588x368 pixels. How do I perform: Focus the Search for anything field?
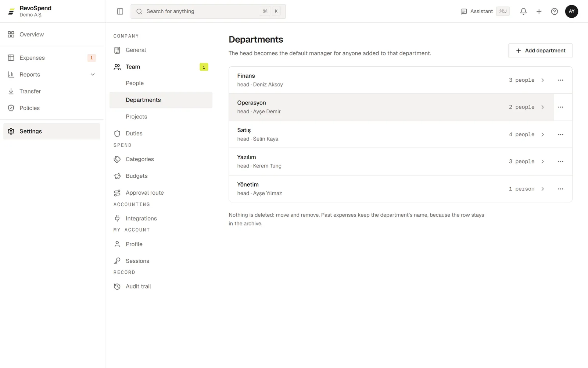click(x=208, y=11)
